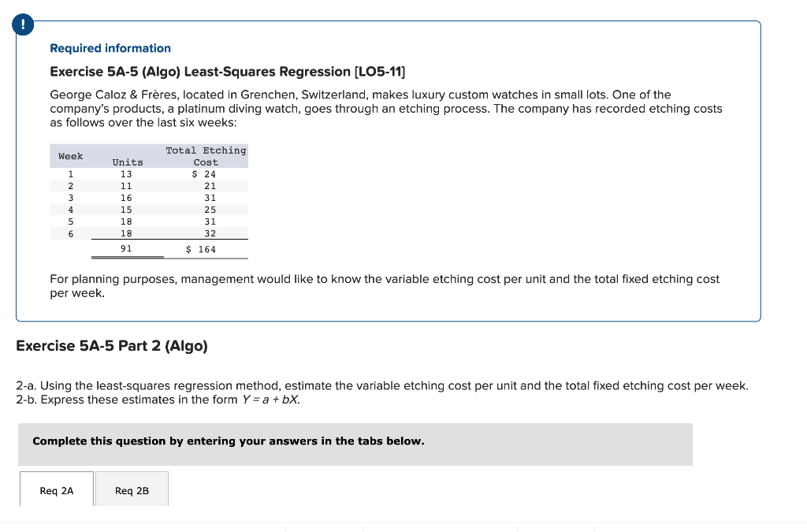
Task: Select the Exercise 5A-5 Least-Squares Regression title
Action: click(228, 72)
